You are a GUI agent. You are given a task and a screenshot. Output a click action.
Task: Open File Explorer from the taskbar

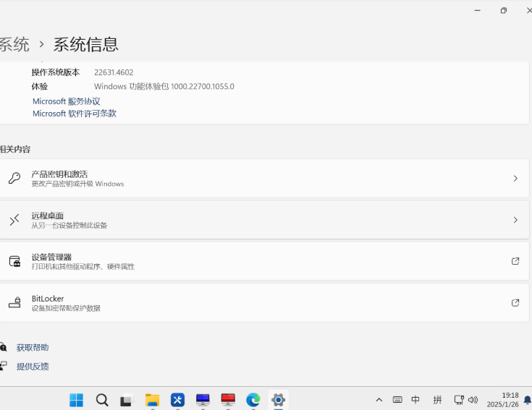[x=152, y=400]
